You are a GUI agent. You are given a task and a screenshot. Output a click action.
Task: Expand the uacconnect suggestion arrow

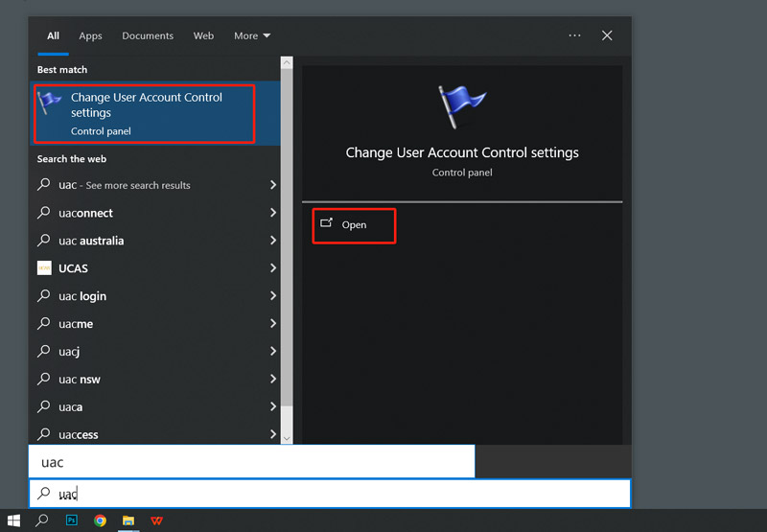click(x=272, y=213)
